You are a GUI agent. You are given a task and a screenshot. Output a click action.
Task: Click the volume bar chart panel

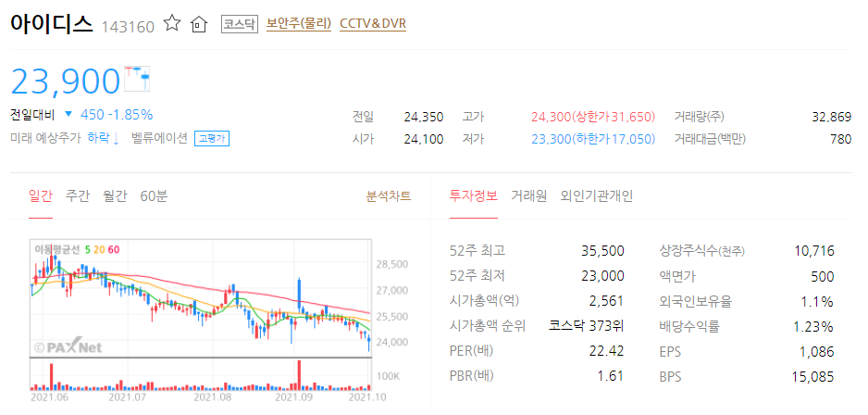coord(201,374)
